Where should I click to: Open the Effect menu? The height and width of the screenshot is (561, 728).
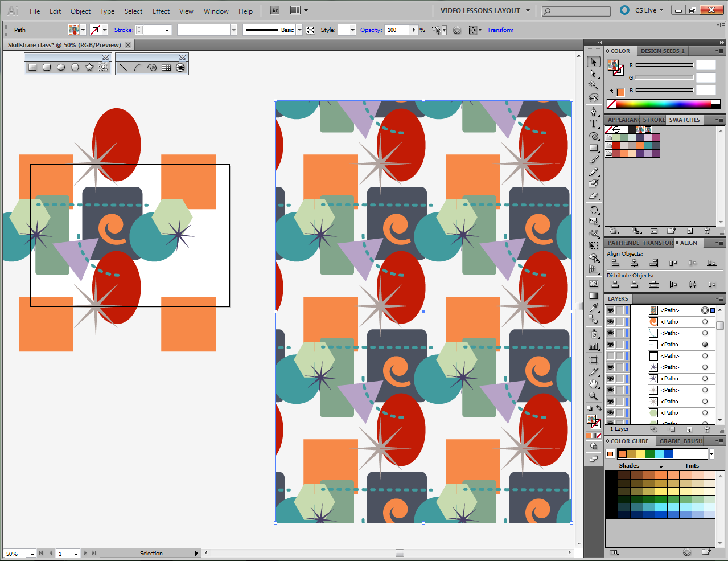[x=161, y=11]
